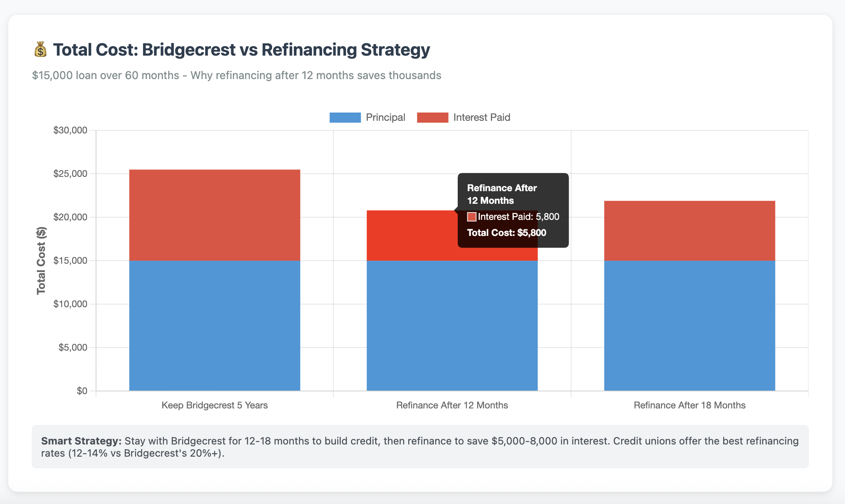Click the $10,000 y-axis tick label

point(70,304)
